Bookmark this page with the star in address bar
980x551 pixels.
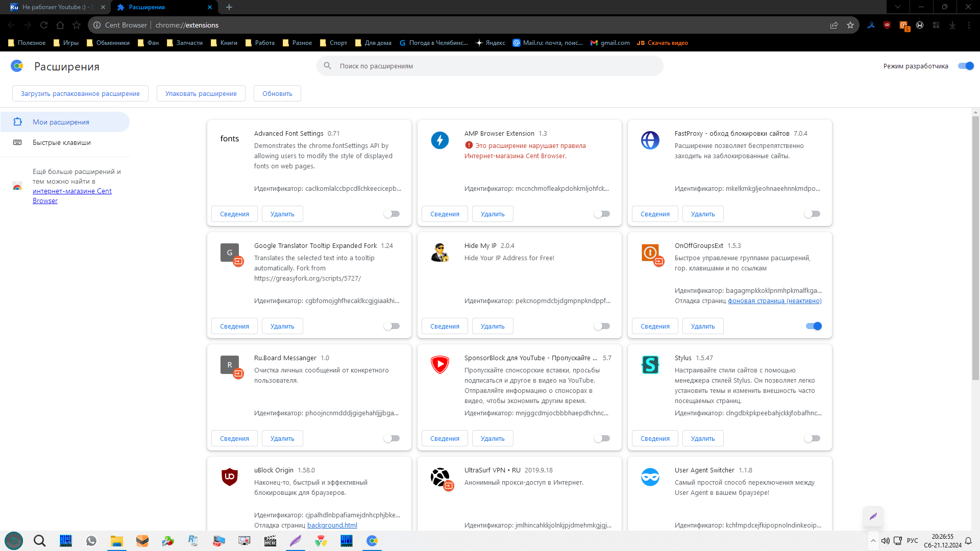tap(850, 25)
